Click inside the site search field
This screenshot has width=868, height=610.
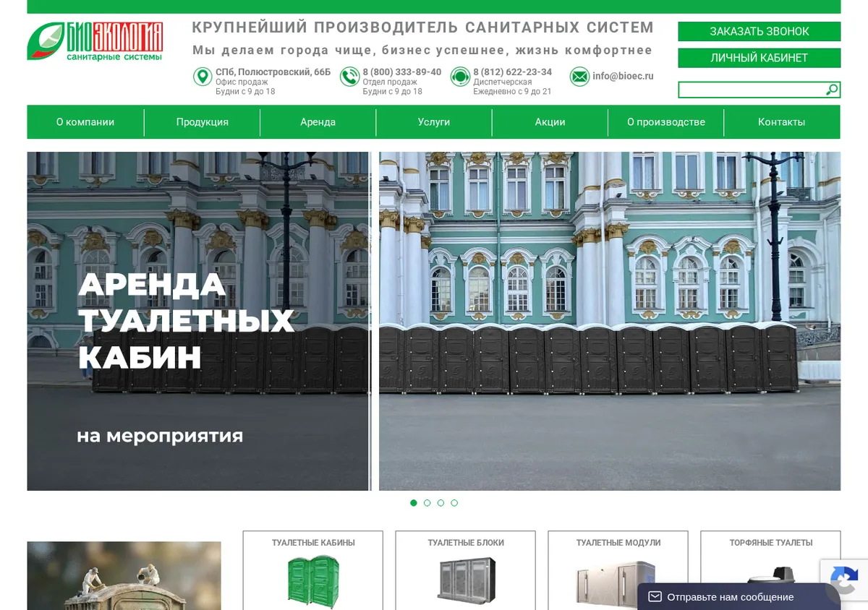[752, 90]
